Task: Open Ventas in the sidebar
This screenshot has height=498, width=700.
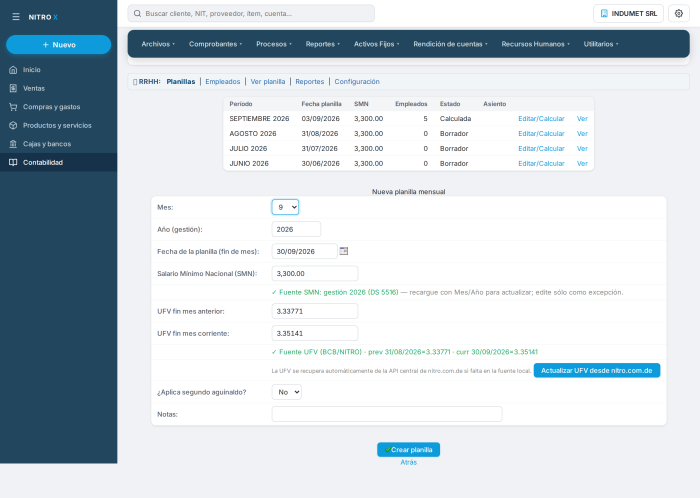Action: tap(58, 88)
